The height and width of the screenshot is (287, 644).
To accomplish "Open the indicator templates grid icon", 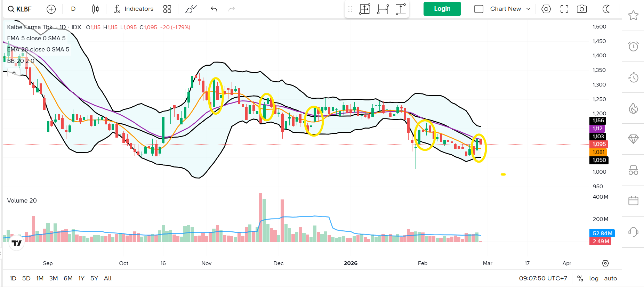I will (x=167, y=9).
